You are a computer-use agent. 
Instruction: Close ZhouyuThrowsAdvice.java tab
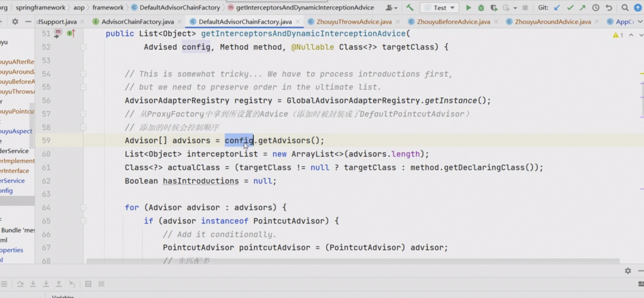point(397,22)
